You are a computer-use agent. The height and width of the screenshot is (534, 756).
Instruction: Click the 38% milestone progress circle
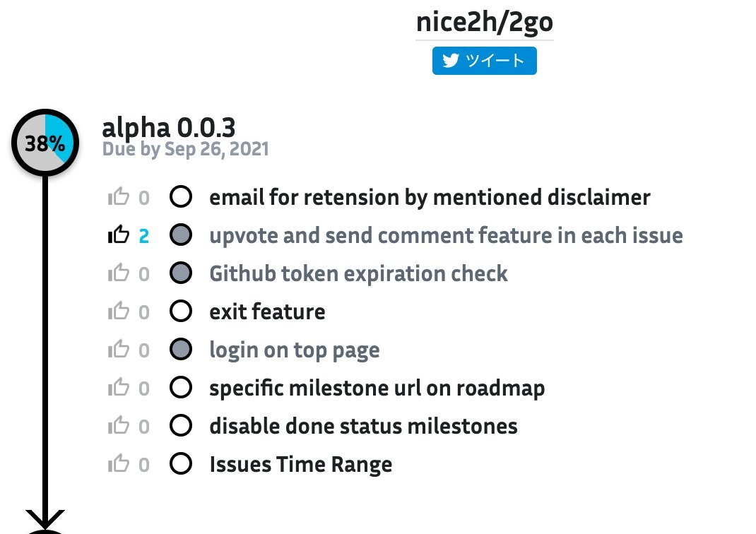pyautogui.click(x=45, y=143)
